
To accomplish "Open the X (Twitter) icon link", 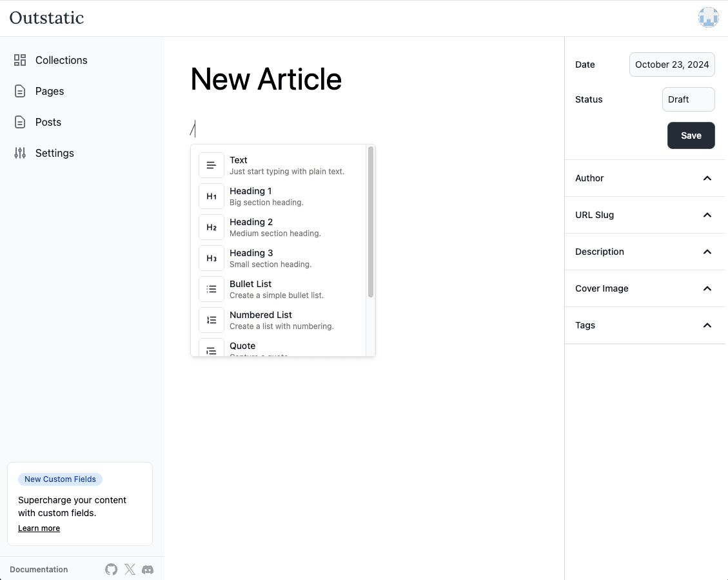I will click(x=130, y=569).
